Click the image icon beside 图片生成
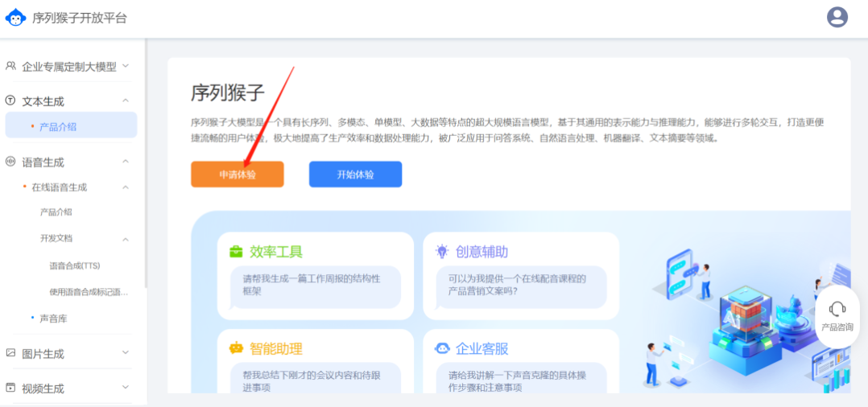This screenshot has width=868, height=407. tap(10, 353)
